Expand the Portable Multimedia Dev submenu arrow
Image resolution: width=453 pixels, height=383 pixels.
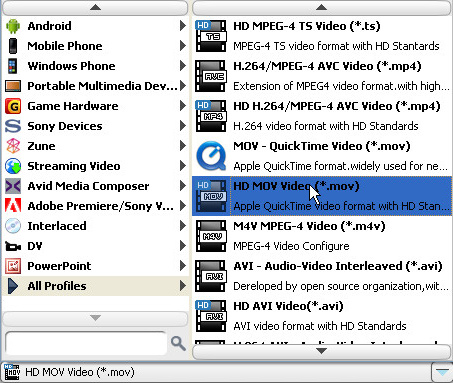tap(183, 86)
